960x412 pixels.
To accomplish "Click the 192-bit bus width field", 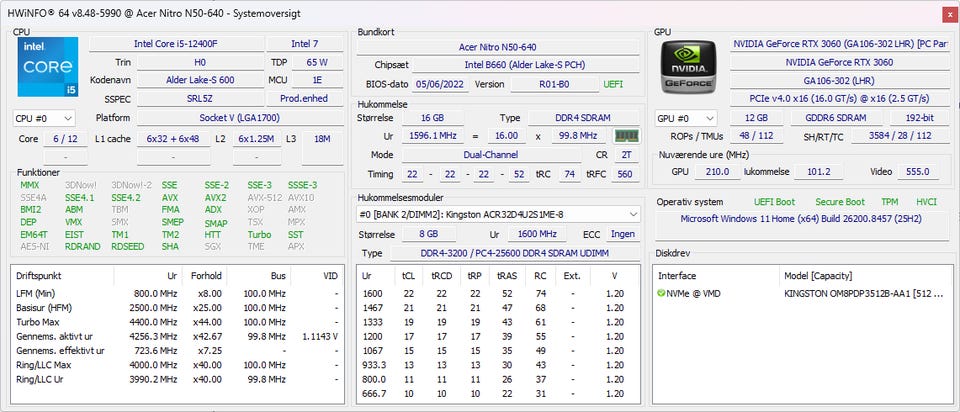I will coord(920,118).
